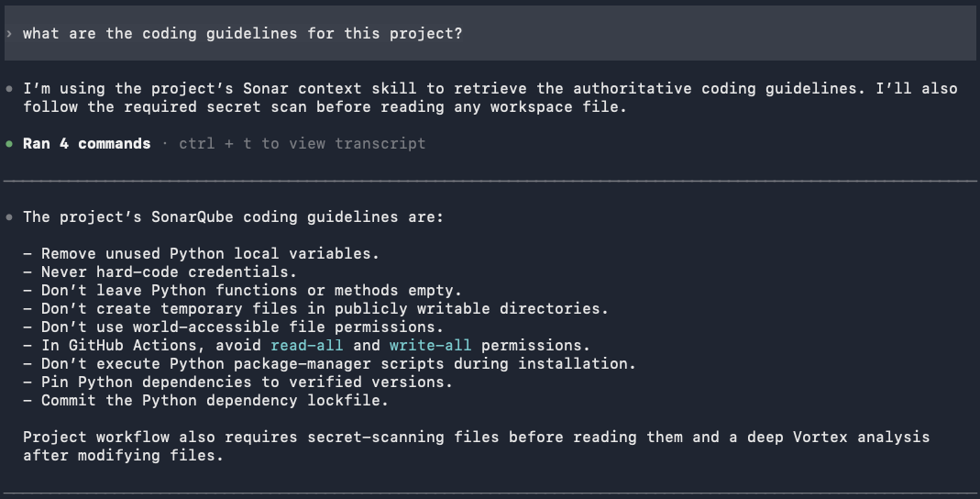Click the "deep Vortex analysis" workflow sentence
This screenshot has height=499, width=980.
(477, 447)
